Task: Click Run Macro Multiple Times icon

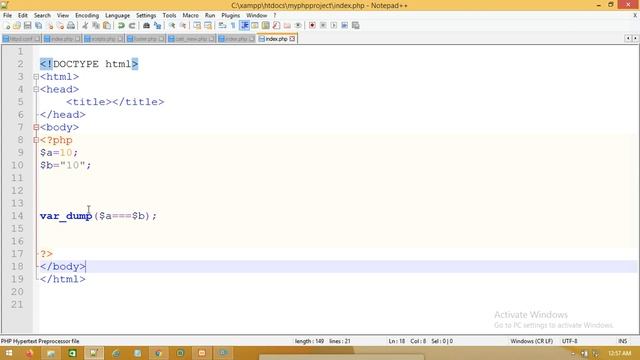Action: pyautogui.click(x=344, y=26)
